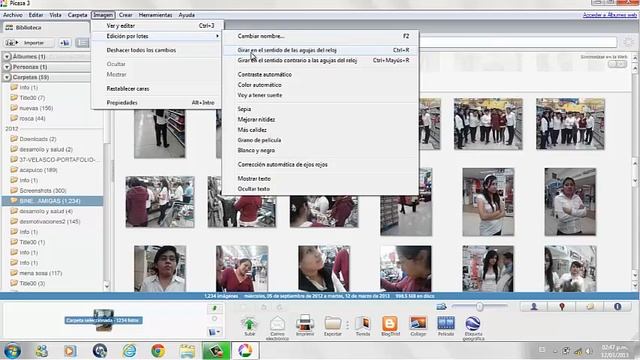Open the Carpeta menu
The image size is (640, 360).
77,15
